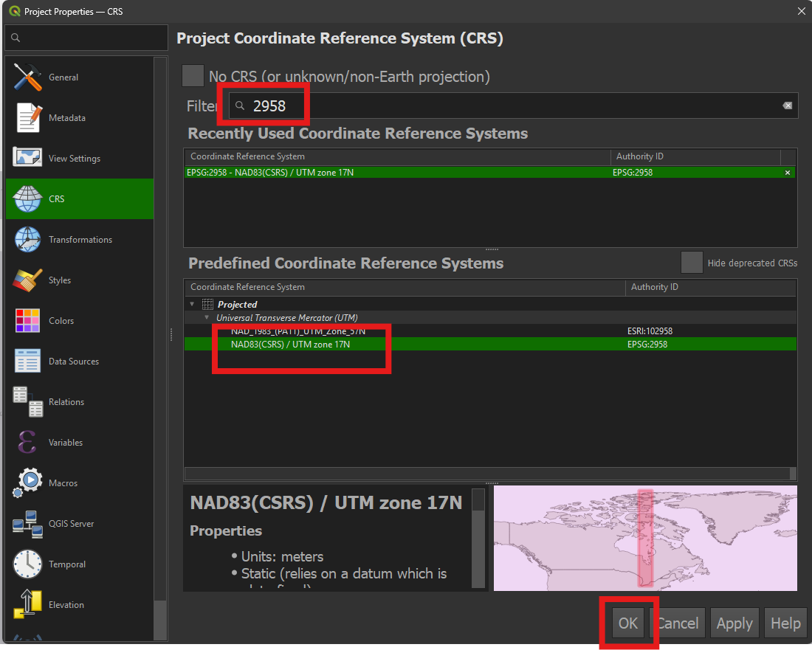
Task: Click the Projected grid icon
Action: [x=207, y=304]
